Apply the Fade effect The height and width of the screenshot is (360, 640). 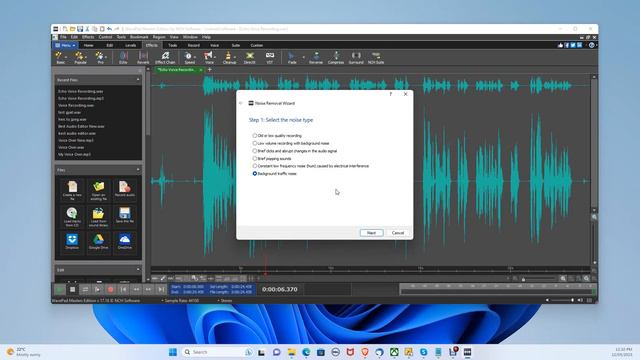[292, 58]
